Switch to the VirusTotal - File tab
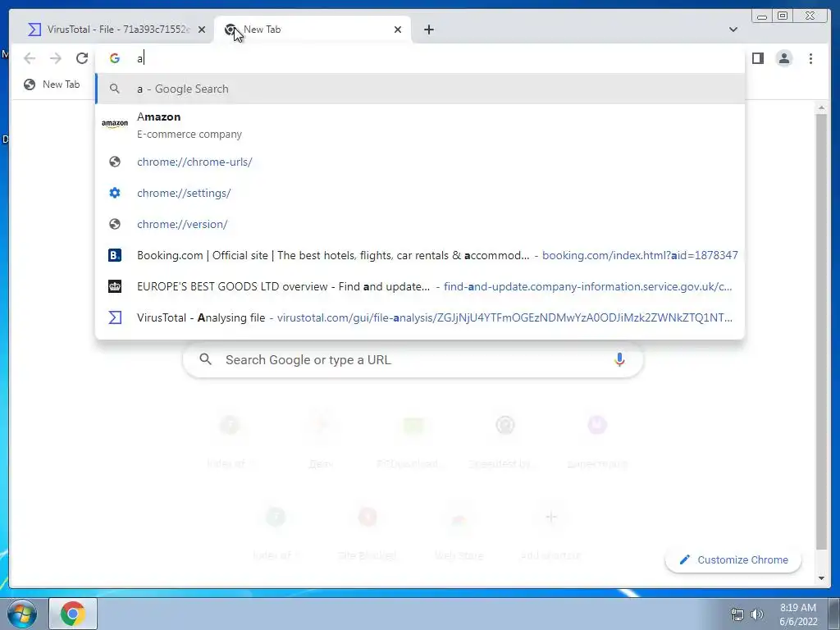Viewport: 840px width, 630px height. click(x=116, y=30)
